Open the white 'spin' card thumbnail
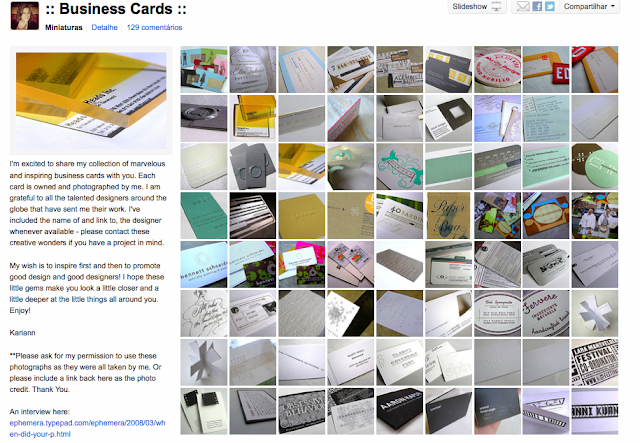This screenshot has height=443, width=640. click(x=448, y=362)
